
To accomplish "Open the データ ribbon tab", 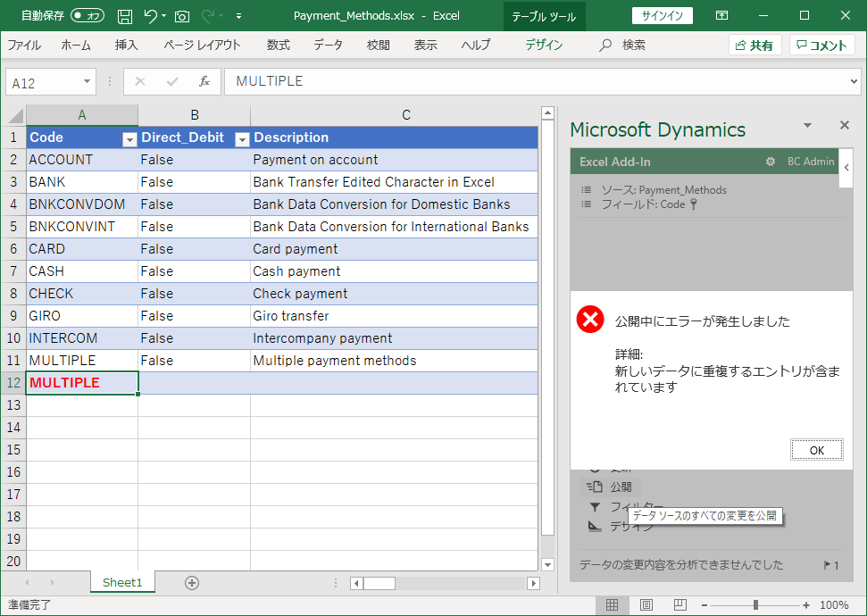I will (x=328, y=45).
